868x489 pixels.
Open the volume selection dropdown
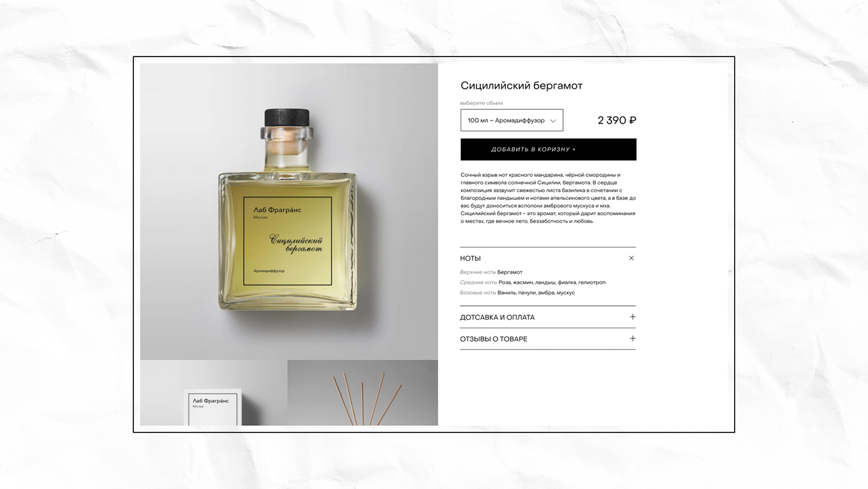click(511, 120)
